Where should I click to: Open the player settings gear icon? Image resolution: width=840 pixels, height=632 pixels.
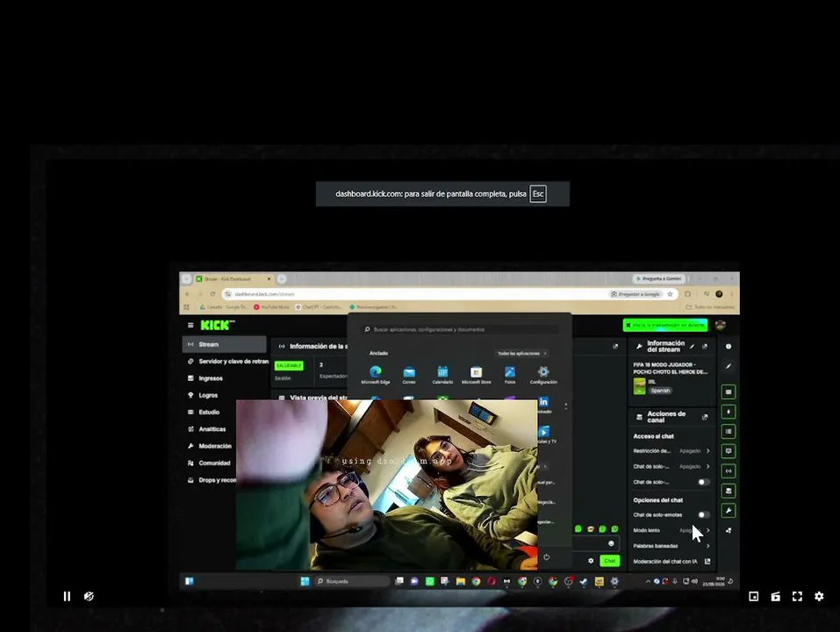click(819, 596)
